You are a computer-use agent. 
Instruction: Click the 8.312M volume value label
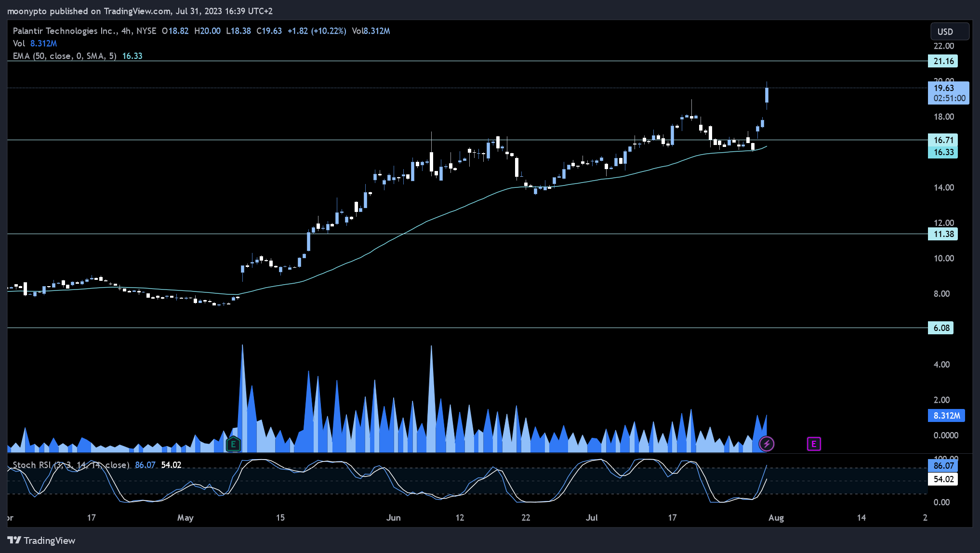click(946, 416)
